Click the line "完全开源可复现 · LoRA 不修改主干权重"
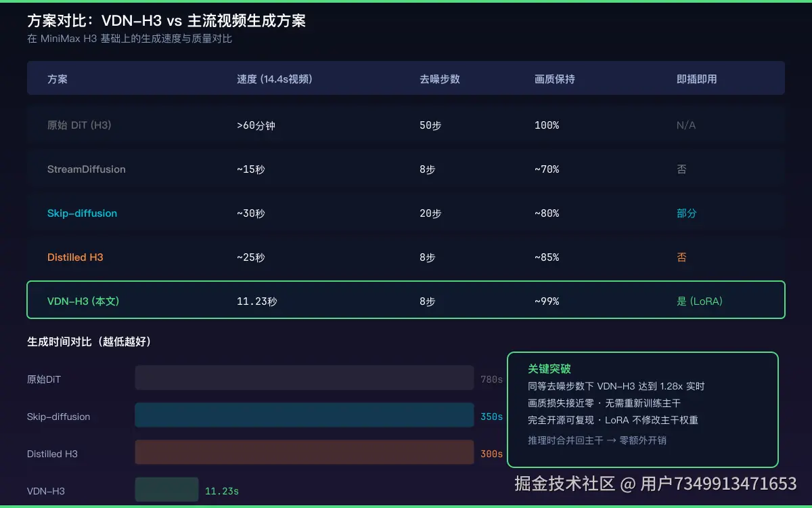The image size is (812, 508). [x=613, y=421]
